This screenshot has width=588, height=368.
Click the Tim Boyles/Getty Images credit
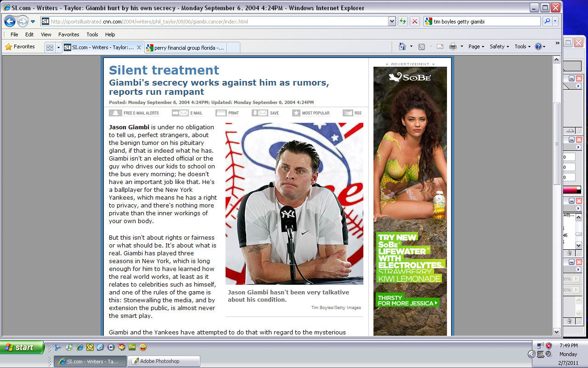(x=336, y=308)
